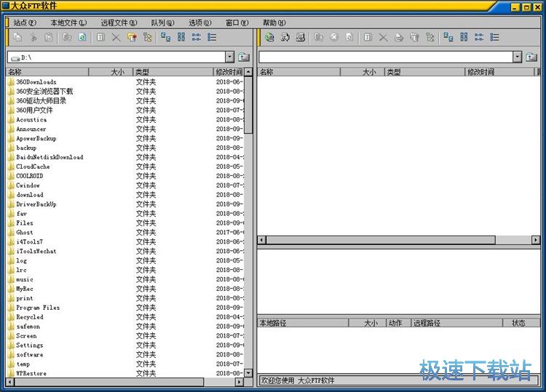Click the Rename icon in the local toolbar
Image resolution: width=546 pixels, height=392 pixels.
coord(100,37)
